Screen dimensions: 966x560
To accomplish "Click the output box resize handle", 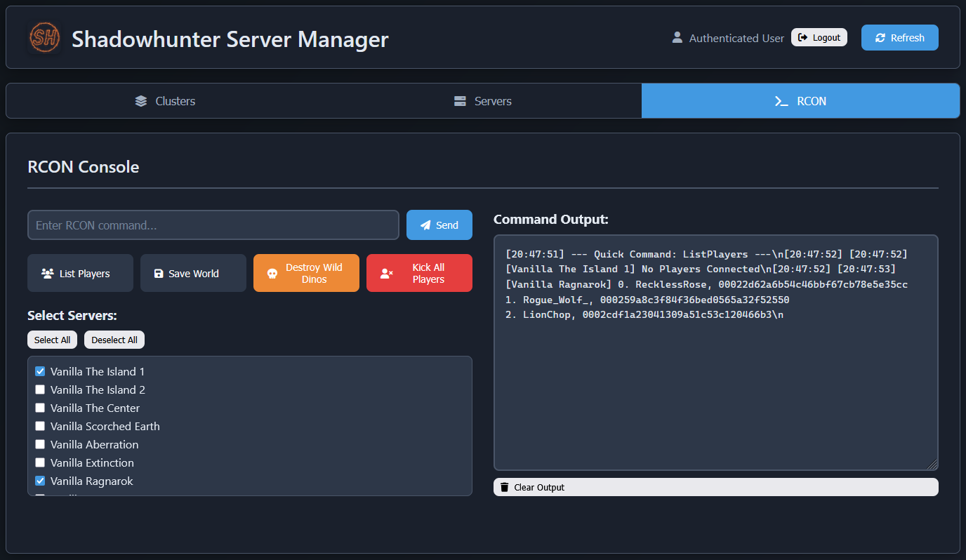I will click(932, 465).
